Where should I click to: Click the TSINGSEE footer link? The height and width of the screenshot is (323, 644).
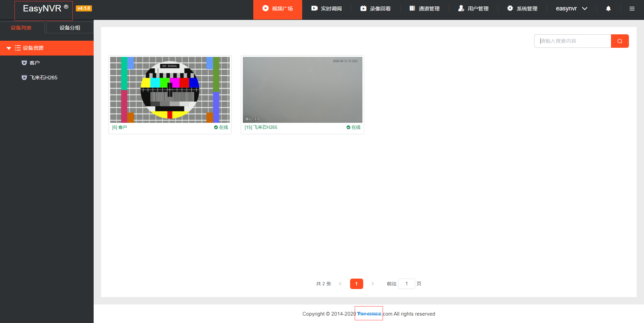point(368,313)
